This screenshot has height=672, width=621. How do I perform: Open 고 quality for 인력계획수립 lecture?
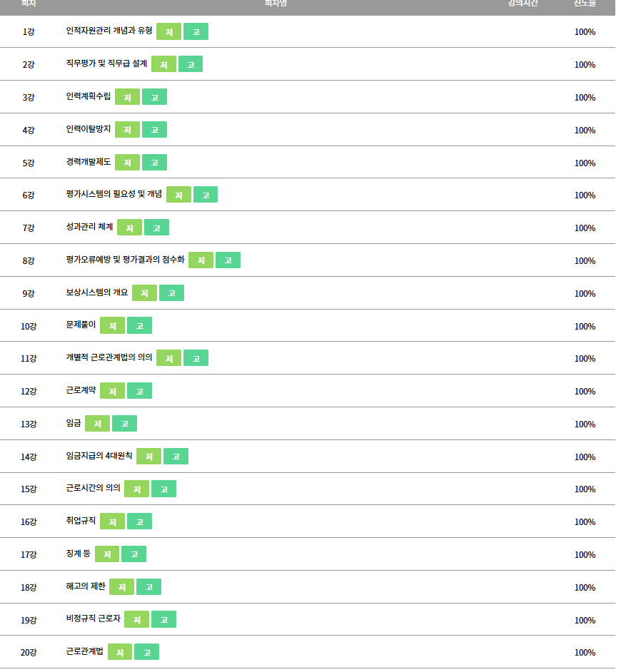pos(154,97)
